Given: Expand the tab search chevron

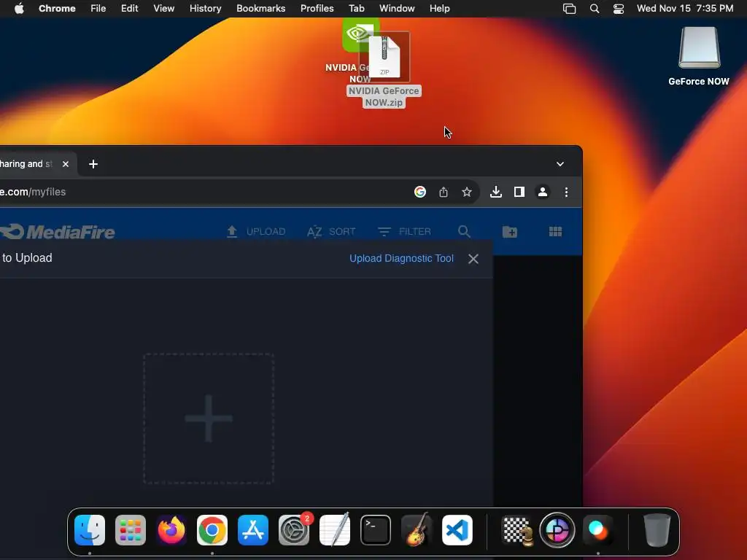Looking at the screenshot, I should (560, 164).
